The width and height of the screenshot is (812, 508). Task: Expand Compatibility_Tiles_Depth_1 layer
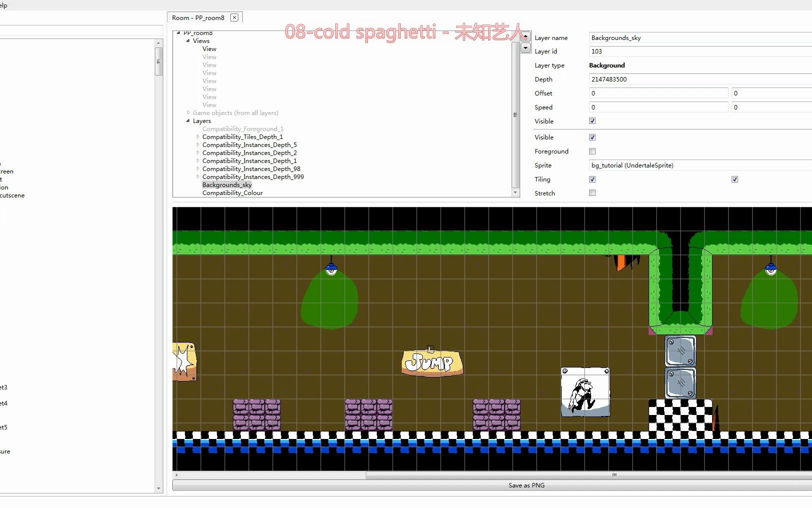pyautogui.click(x=198, y=137)
